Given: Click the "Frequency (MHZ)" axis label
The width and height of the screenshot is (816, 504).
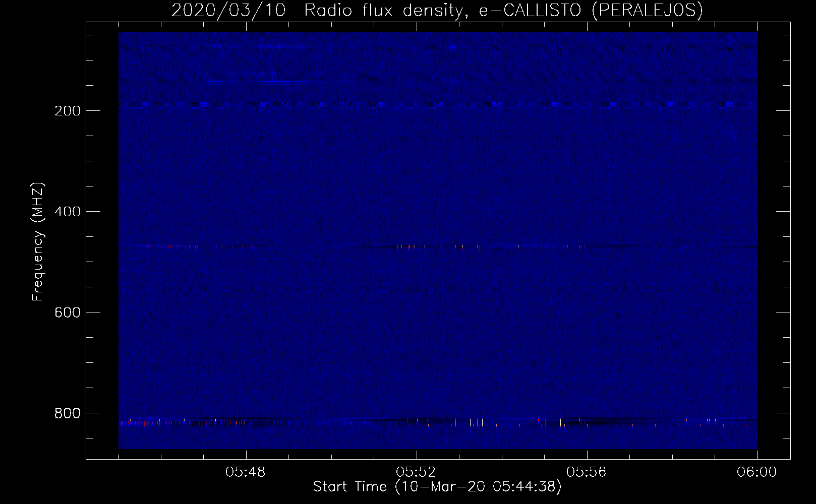Looking at the screenshot, I should (x=38, y=242).
